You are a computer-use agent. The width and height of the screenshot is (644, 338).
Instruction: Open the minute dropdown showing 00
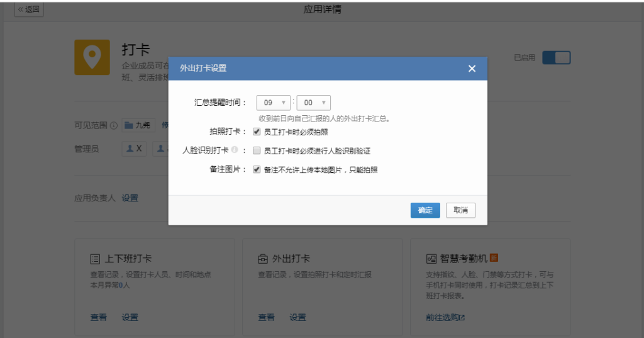313,103
